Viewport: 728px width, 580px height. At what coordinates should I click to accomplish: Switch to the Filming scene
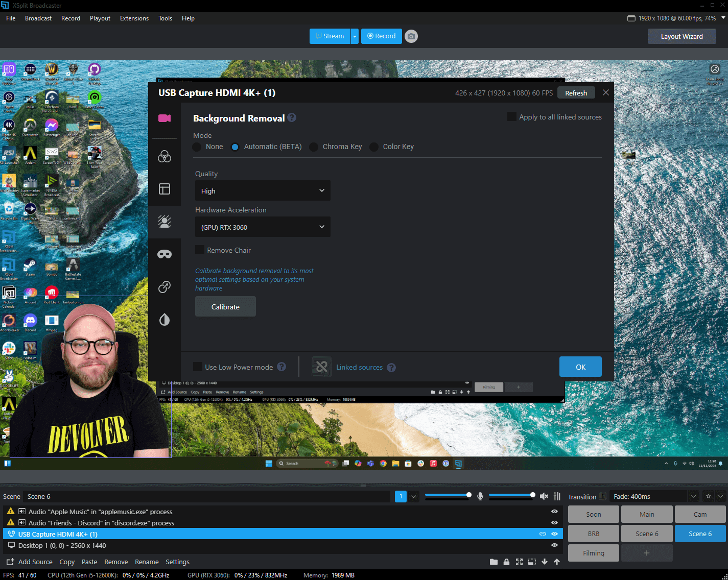pos(594,553)
